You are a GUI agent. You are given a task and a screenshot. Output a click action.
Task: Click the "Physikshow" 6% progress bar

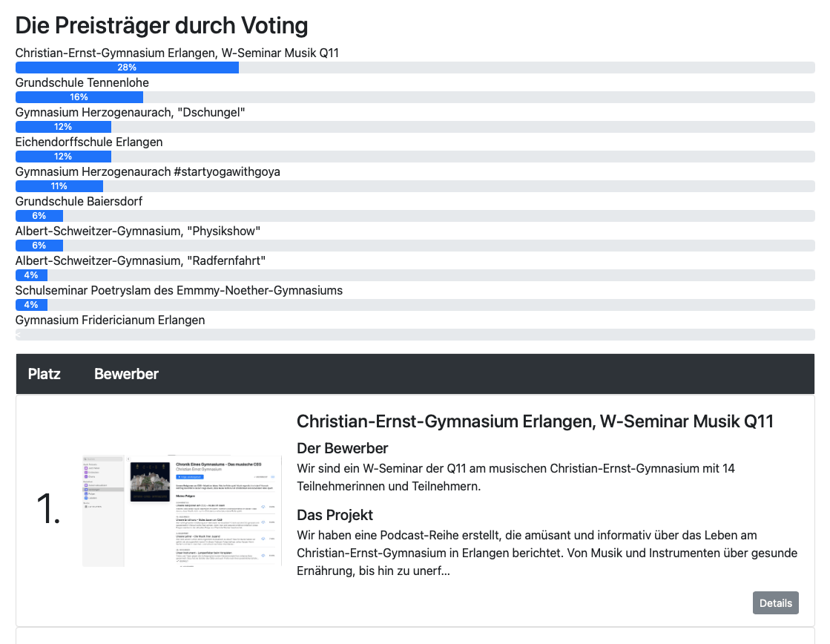(x=39, y=245)
